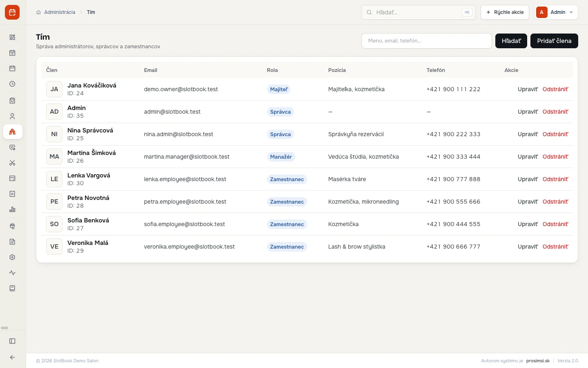This screenshot has width=588, height=368.
Task: Click Upraviť for Petra Novotná
Action: 528,202
